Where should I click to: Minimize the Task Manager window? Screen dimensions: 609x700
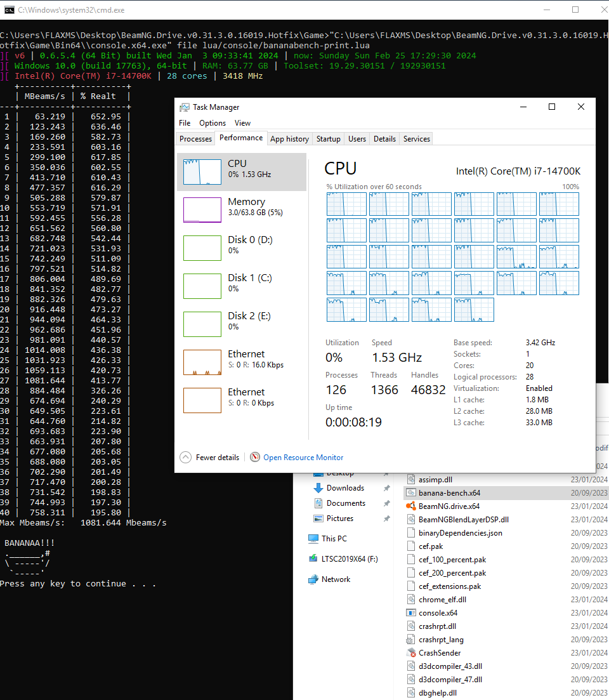(x=523, y=107)
